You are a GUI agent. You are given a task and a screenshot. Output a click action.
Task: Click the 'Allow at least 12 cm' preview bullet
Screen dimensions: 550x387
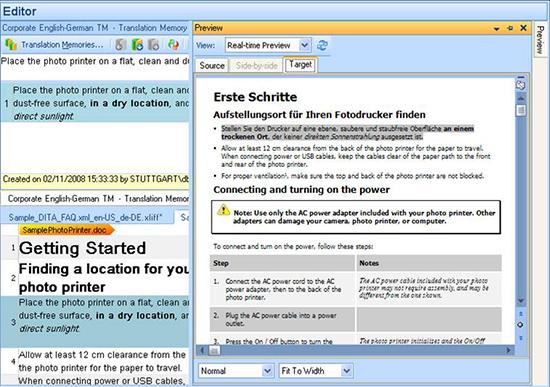tap(356, 156)
